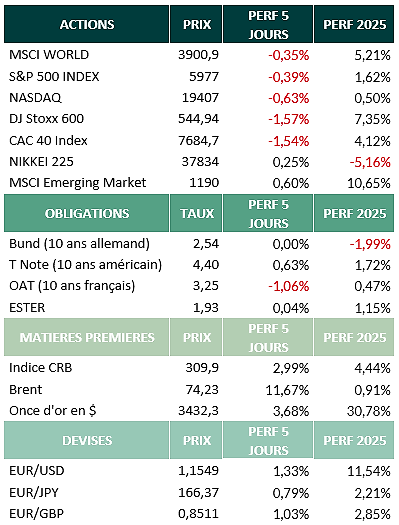This screenshot has height=525, width=399.
Task: Select NIKKEI 225 yearly performance -5,16%
Action: [370, 162]
